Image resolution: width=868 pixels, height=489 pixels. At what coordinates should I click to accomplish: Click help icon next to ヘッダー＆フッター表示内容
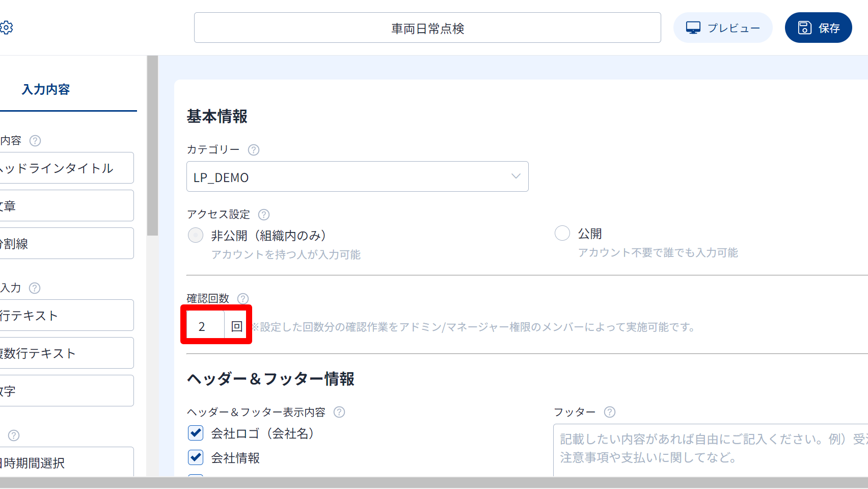339,412
